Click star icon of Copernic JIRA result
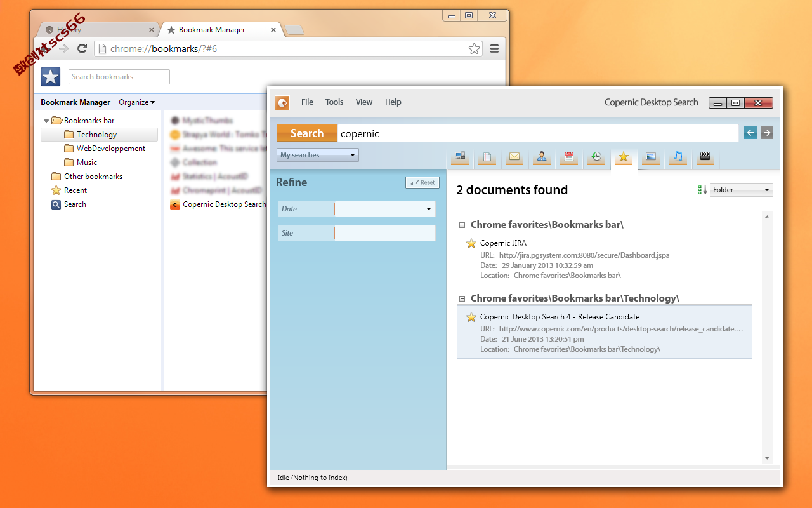This screenshot has width=812, height=508. pyautogui.click(x=471, y=243)
